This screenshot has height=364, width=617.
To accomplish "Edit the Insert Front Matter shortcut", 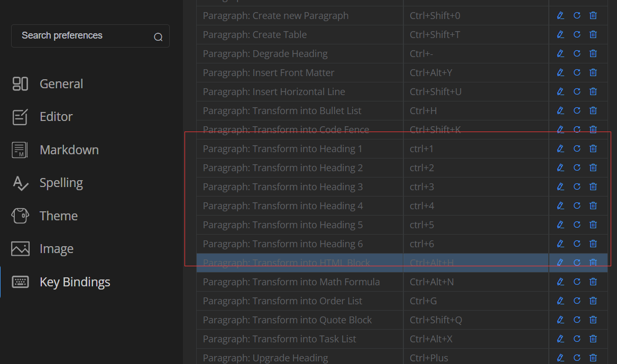I will point(560,72).
